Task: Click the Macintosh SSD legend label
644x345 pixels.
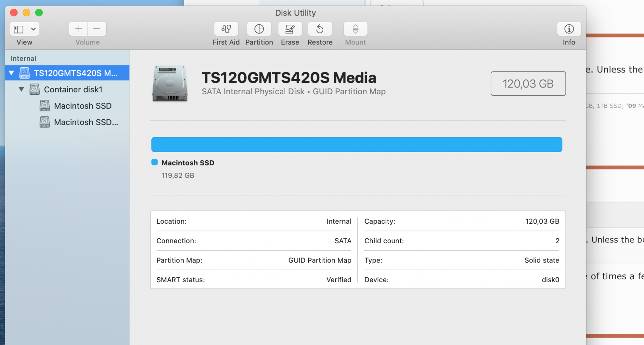Action: [188, 163]
